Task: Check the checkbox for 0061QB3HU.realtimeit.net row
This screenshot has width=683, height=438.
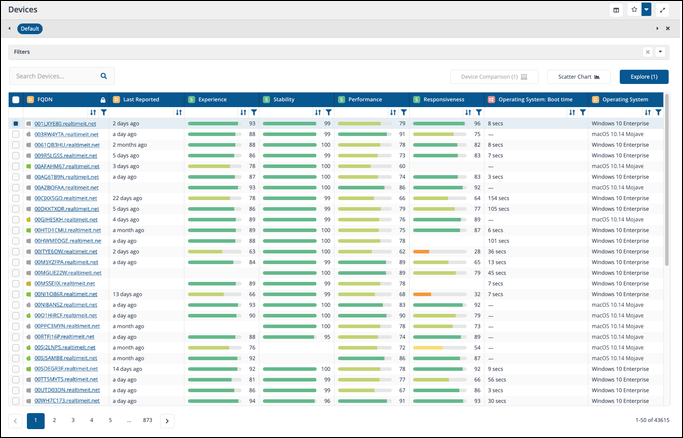Action: point(15,145)
